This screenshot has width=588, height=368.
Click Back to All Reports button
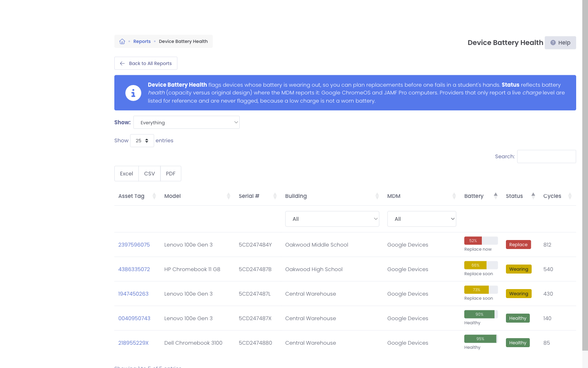pyautogui.click(x=146, y=63)
